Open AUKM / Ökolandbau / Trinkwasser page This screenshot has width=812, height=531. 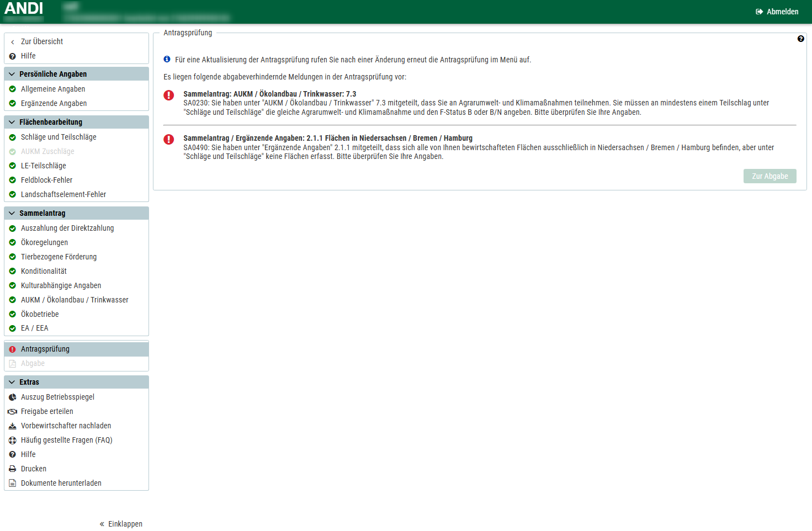pyautogui.click(x=75, y=300)
